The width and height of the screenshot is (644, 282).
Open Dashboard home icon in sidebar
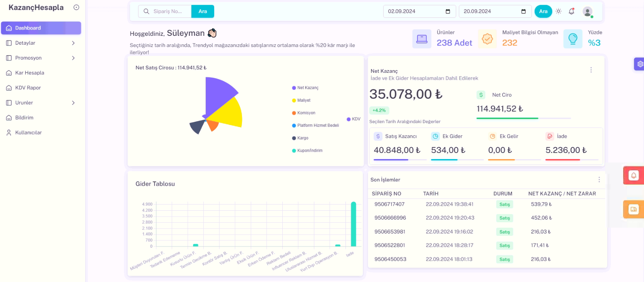pyautogui.click(x=9, y=28)
